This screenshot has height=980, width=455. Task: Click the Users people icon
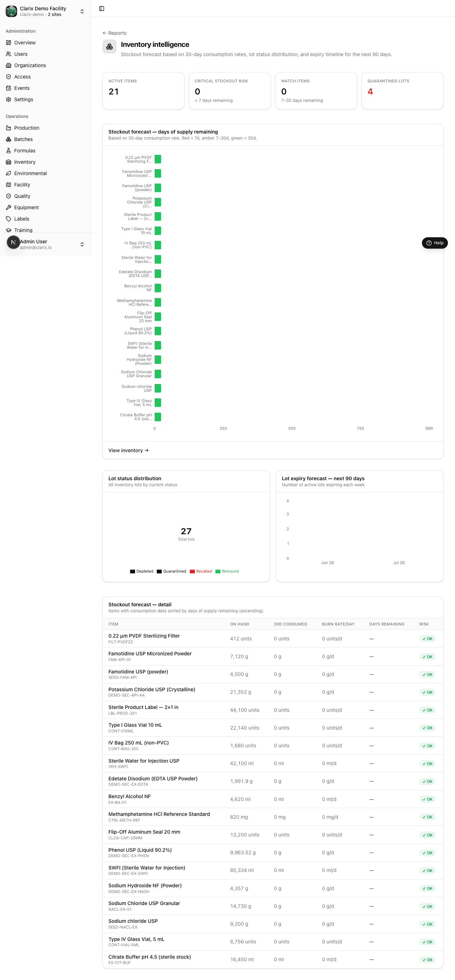click(x=9, y=54)
